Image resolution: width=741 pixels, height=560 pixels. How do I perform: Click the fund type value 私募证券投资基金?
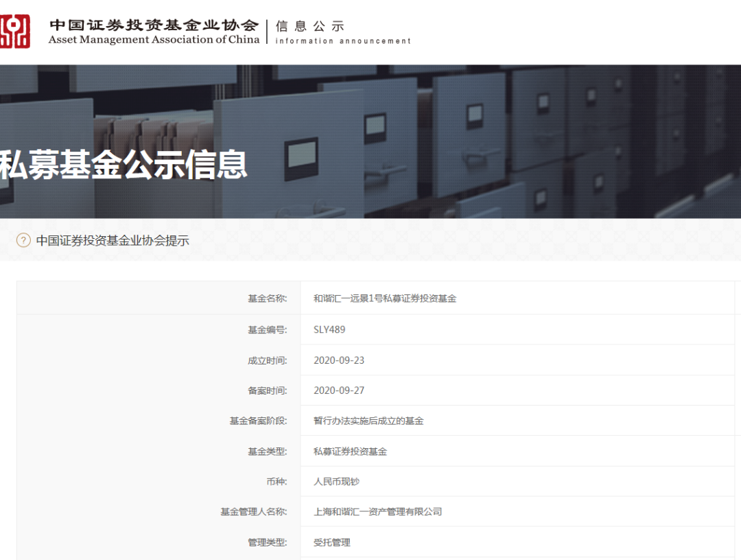(350, 452)
